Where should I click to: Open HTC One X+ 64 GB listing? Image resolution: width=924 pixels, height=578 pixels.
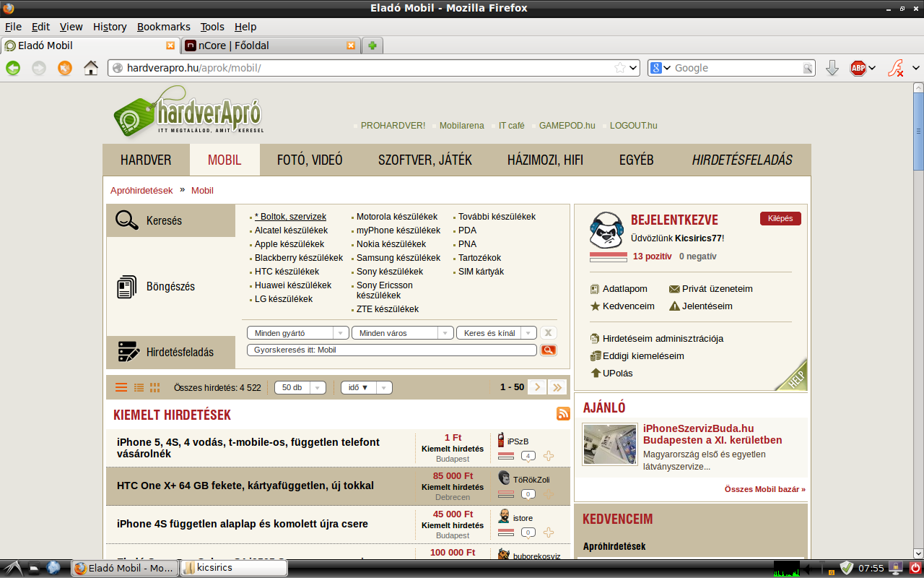[x=245, y=486]
